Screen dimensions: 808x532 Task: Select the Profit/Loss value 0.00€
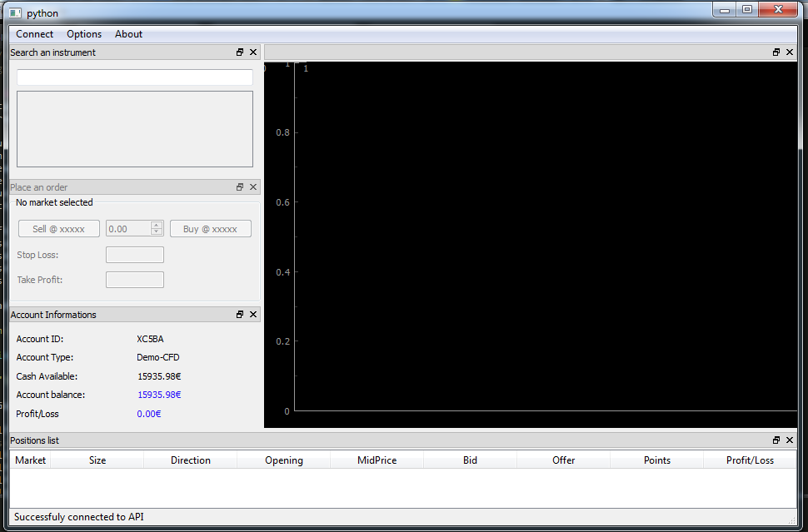tap(148, 414)
